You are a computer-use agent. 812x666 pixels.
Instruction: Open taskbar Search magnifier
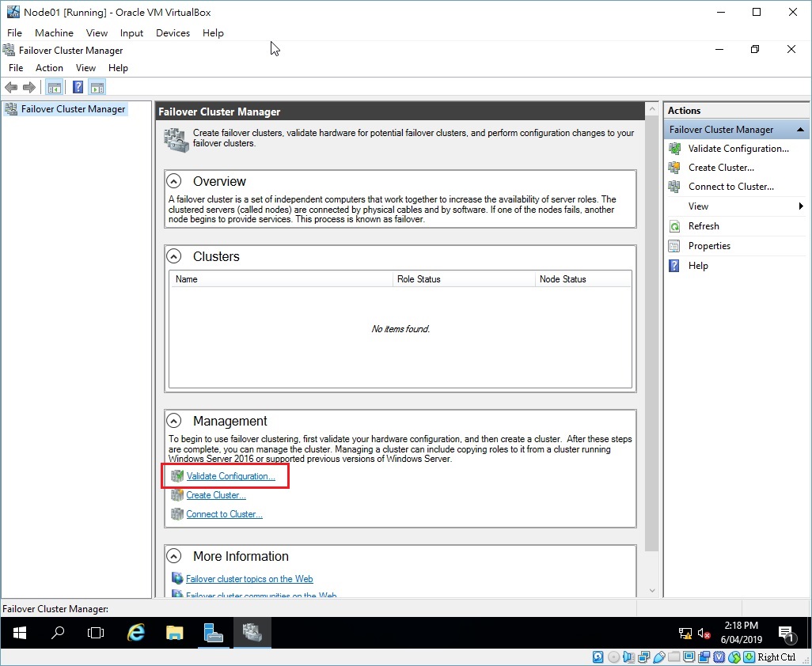[x=58, y=632]
